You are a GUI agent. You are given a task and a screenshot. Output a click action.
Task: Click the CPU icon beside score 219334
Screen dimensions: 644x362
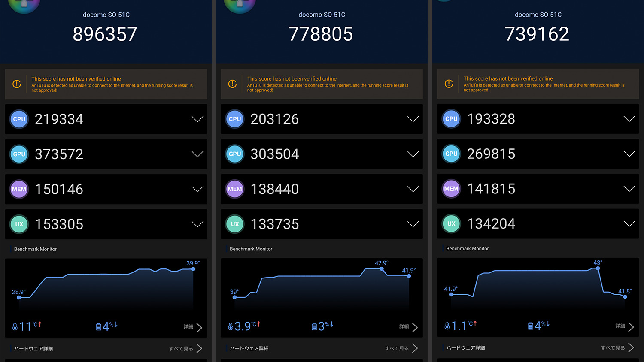click(x=19, y=119)
